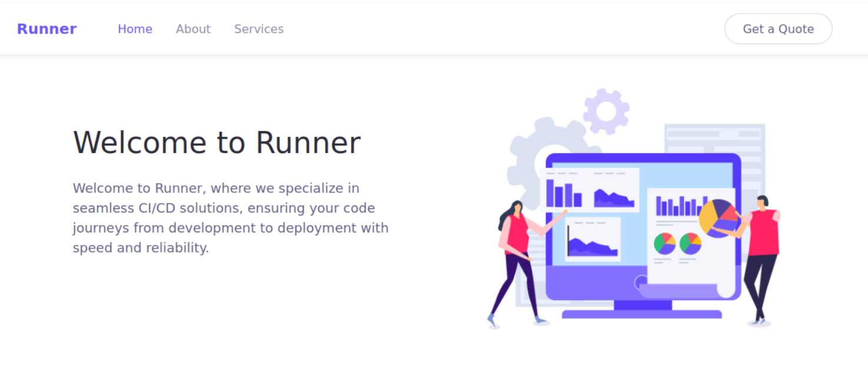Click the upper area chart beside bars
The height and width of the screenshot is (389, 868).
click(614, 197)
